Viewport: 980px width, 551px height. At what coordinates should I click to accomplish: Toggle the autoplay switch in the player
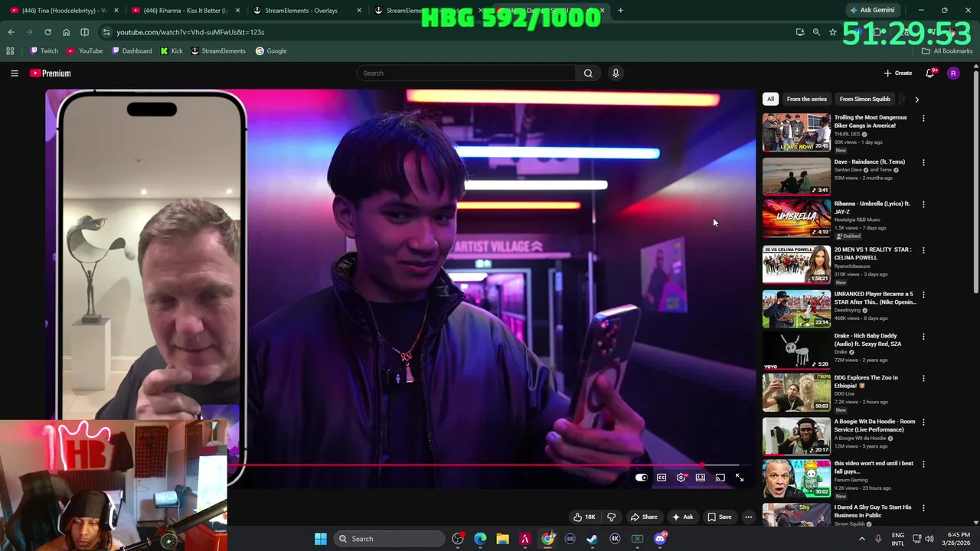tap(641, 478)
